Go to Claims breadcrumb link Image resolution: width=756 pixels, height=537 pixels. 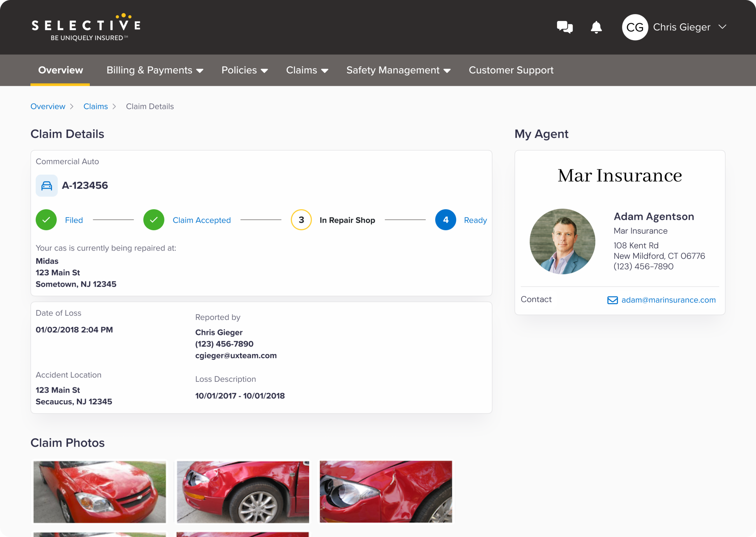pyautogui.click(x=96, y=107)
